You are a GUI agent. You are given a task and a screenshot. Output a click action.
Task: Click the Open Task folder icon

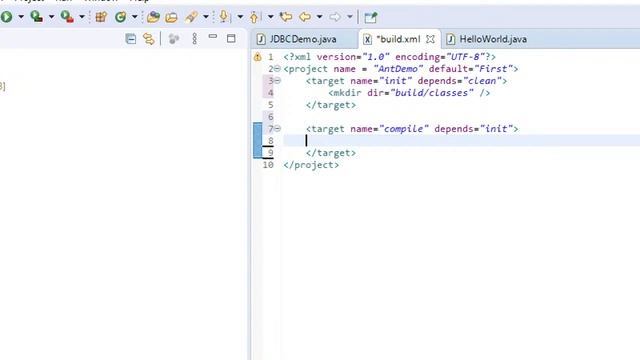click(x=171, y=17)
